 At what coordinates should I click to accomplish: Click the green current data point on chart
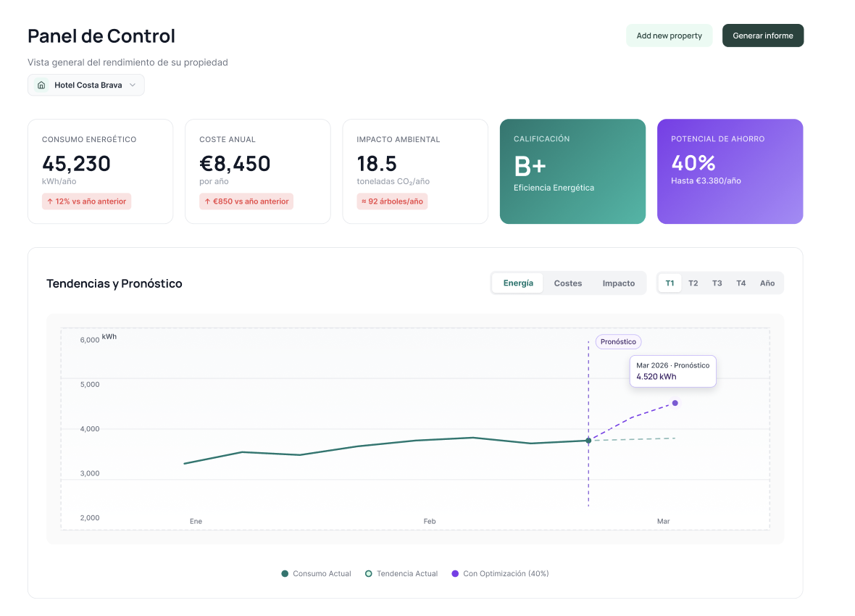pos(588,441)
